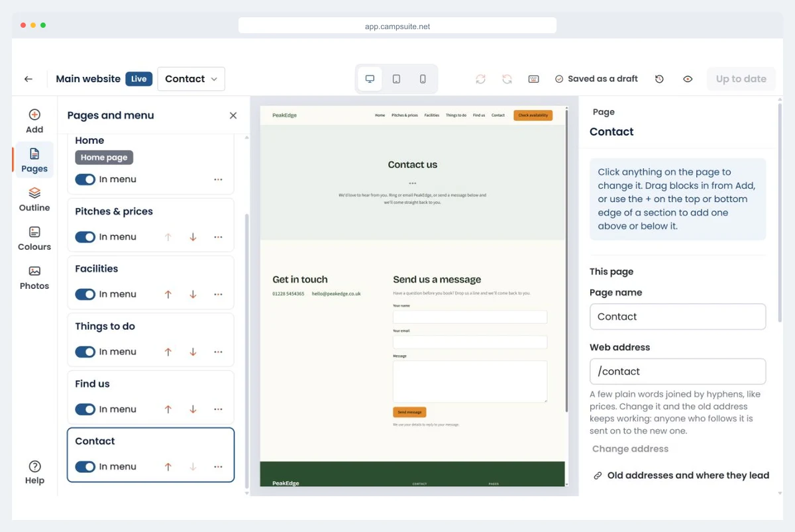Click the Live badge

pos(139,79)
